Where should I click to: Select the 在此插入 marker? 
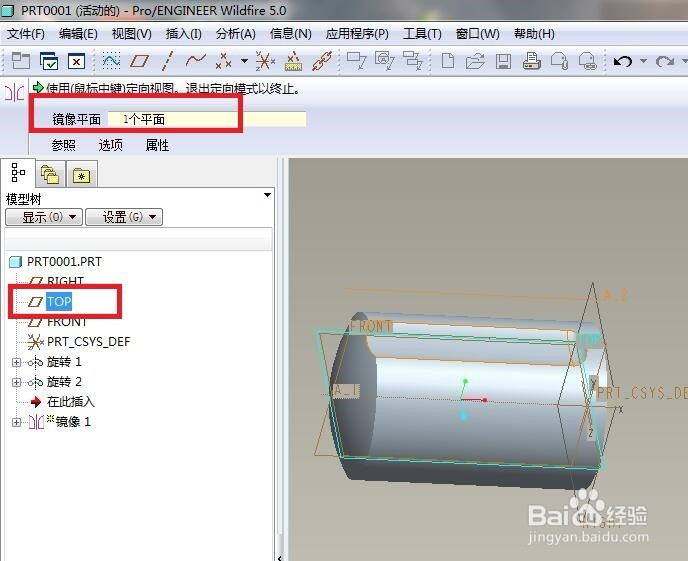click(70, 401)
